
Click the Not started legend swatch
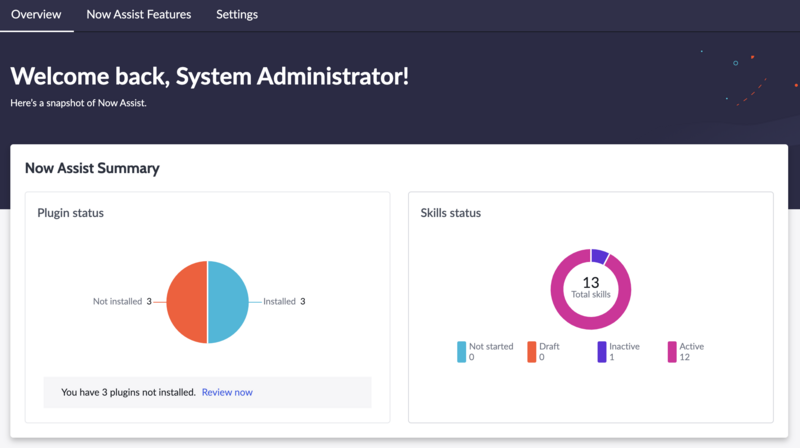point(461,352)
